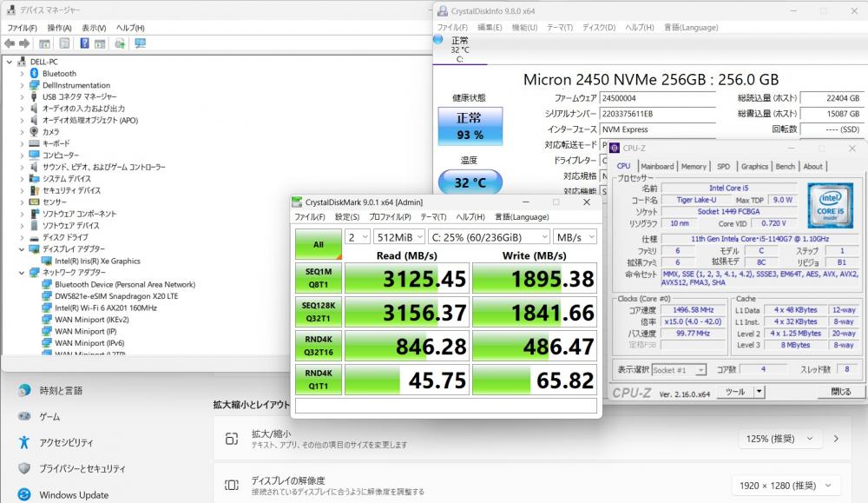Click the Bluetooth icon in the device tree
Viewport: 868px width, 503px height.
coord(35,73)
